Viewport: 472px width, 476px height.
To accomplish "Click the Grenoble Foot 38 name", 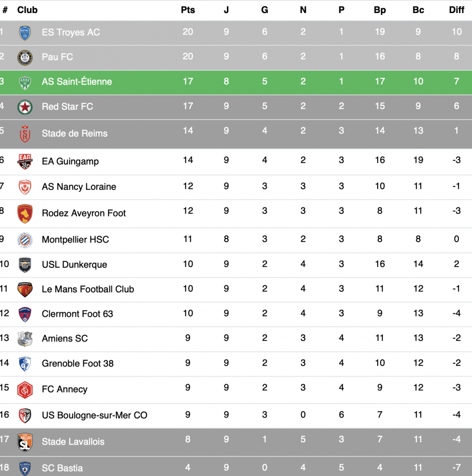I will point(77,364).
